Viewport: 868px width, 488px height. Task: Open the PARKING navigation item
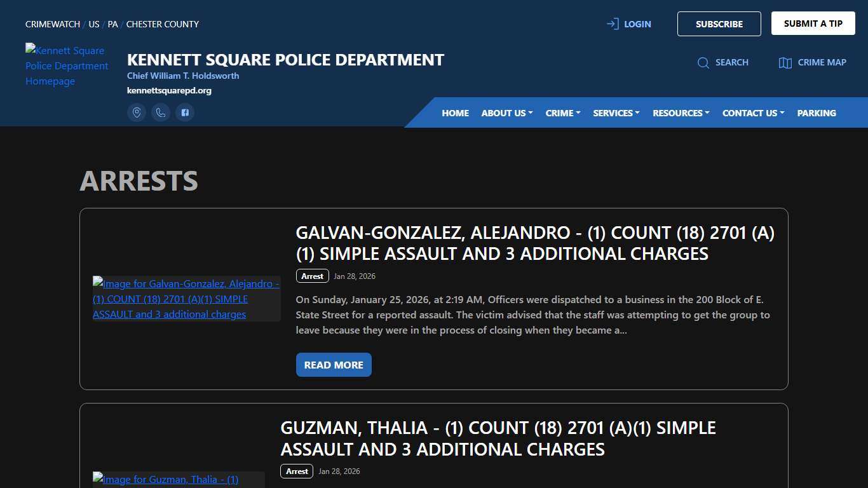[817, 112]
